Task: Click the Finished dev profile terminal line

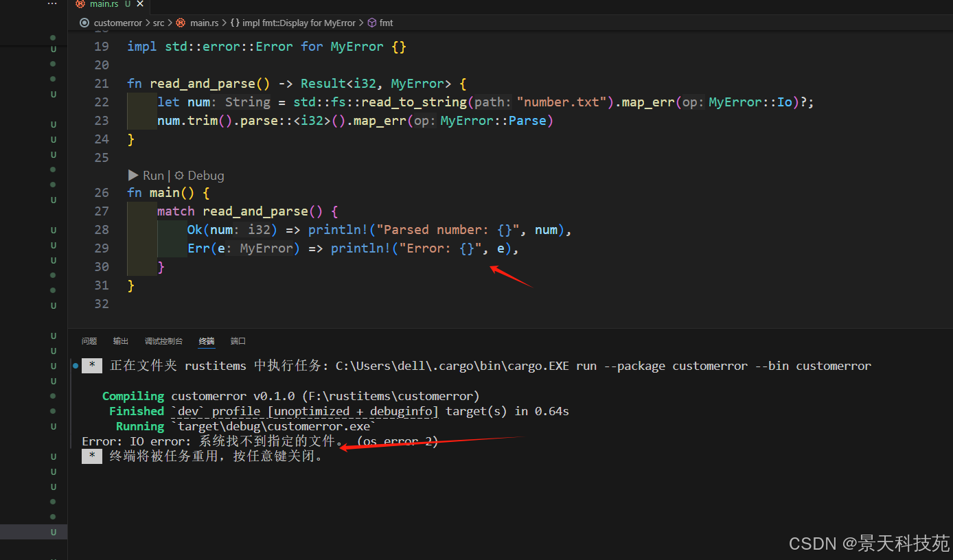Action: pos(338,411)
